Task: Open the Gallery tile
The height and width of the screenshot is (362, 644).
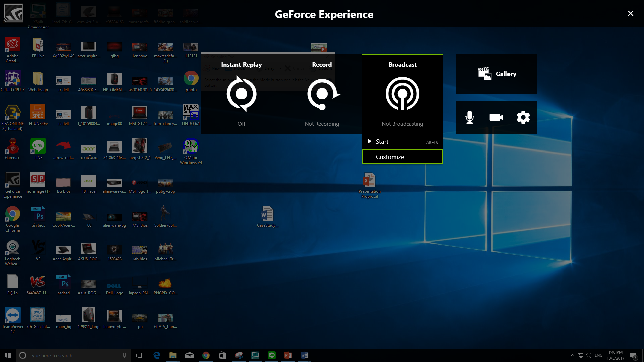Action: tap(496, 74)
